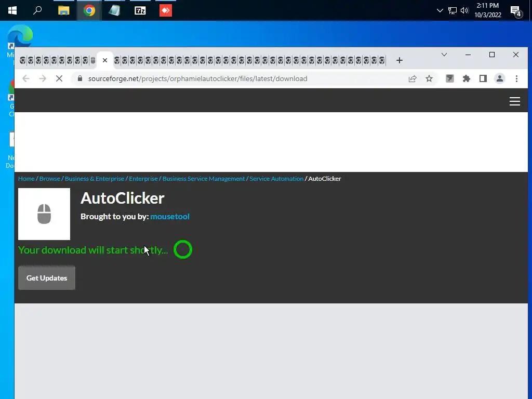This screenshot has width=532, height=399.
Task: Click the AutoClicker project title
Action: point(123,198)
